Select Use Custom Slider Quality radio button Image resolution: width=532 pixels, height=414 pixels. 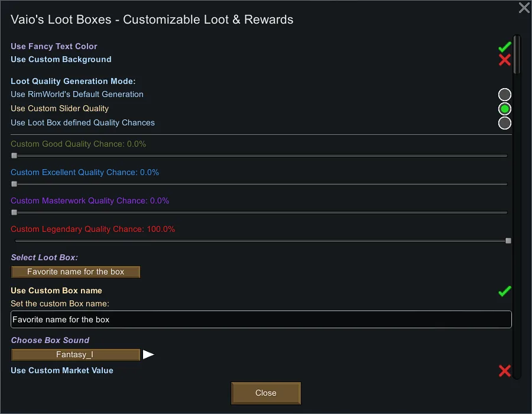pos(504,109)
